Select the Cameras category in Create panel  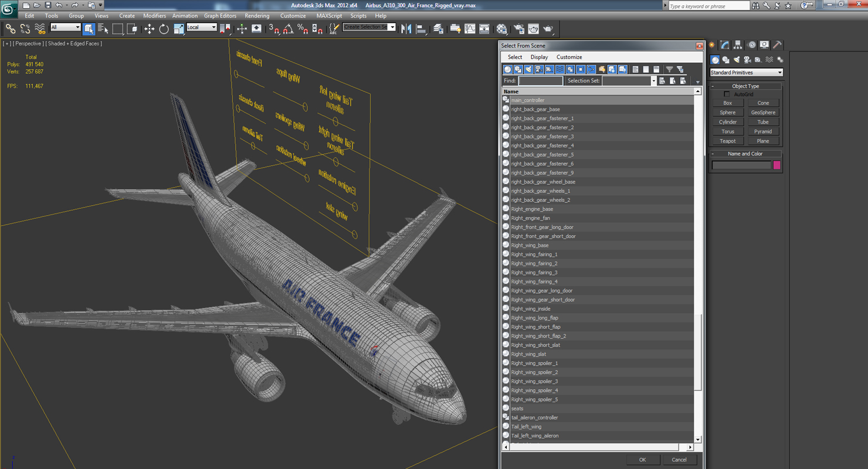click(747, 60)
